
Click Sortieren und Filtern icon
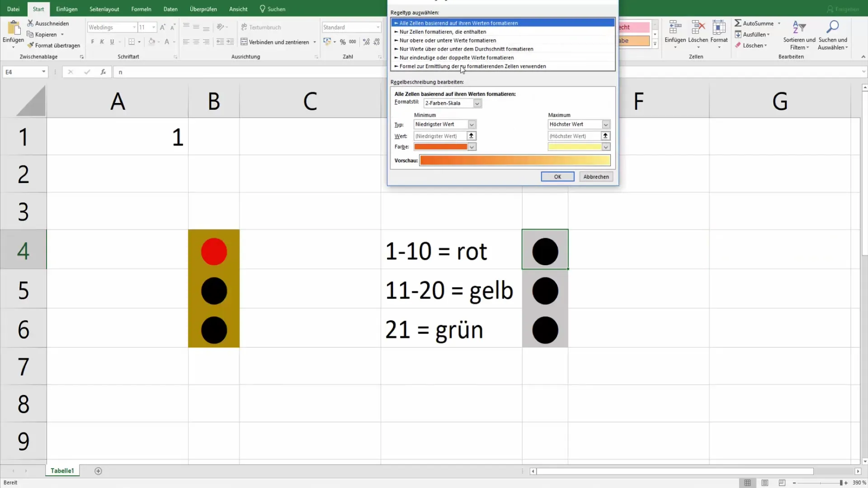pos(799,28)
